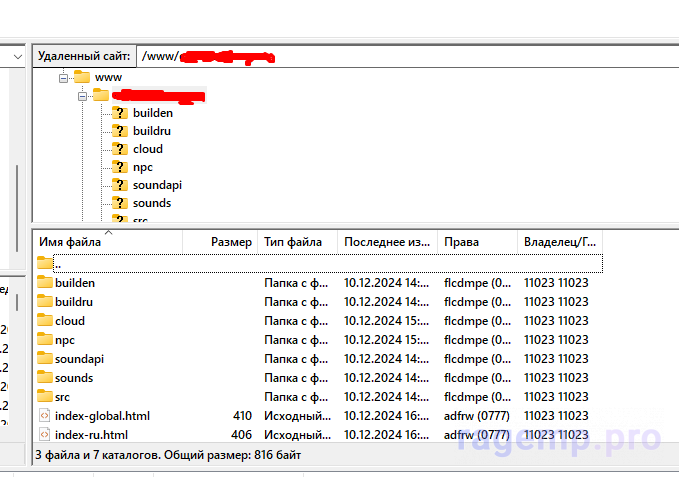
Task: Click the index-ru.html file icon
Action: click(44, 435)
